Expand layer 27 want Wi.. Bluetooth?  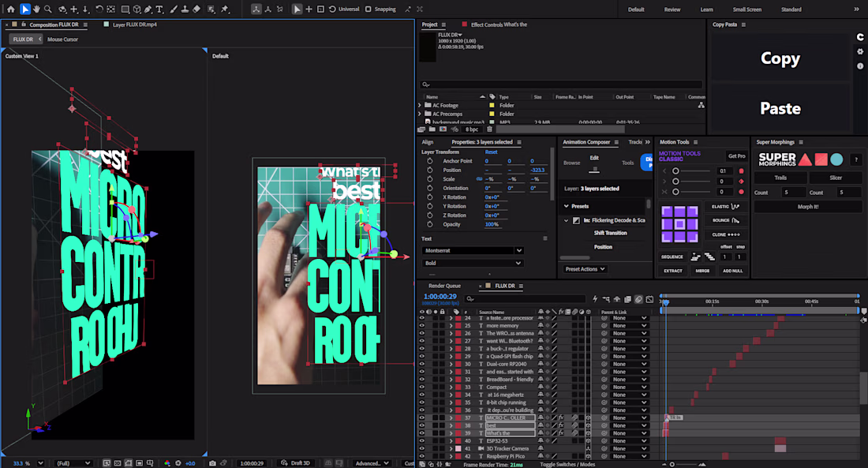(451, 341)
